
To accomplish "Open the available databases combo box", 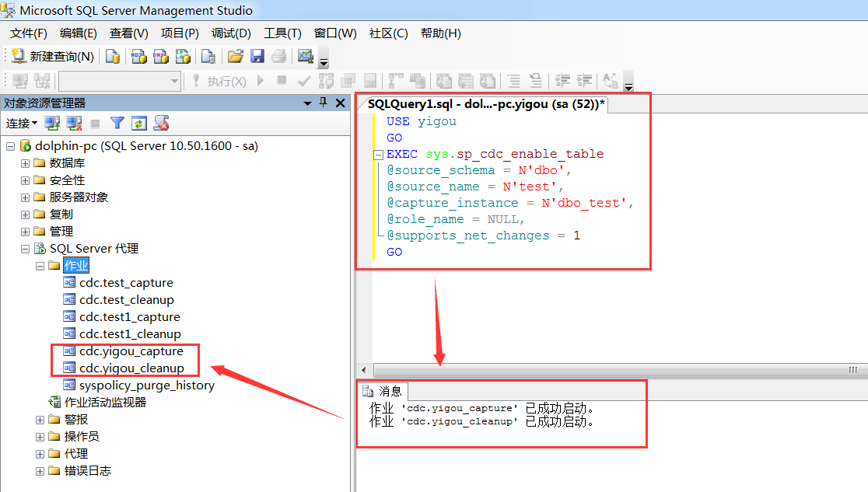I will click(x=174, y=81).
